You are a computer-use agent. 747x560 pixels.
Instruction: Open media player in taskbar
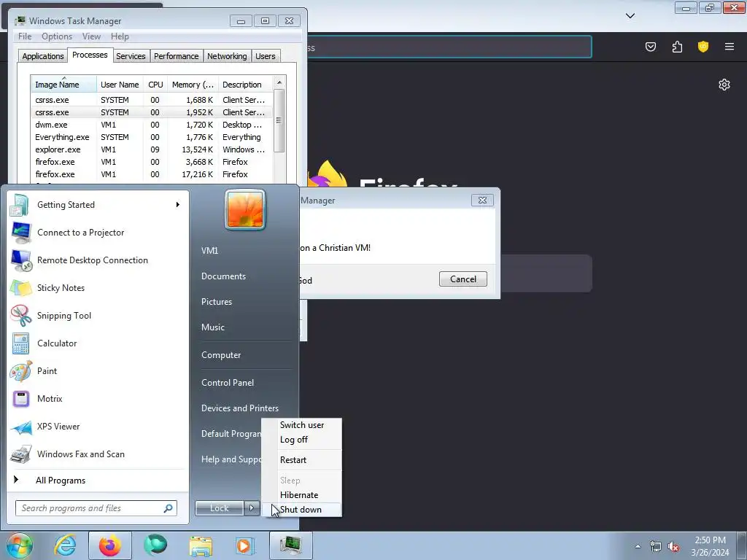pyautogui.click(x=246, y=545)
